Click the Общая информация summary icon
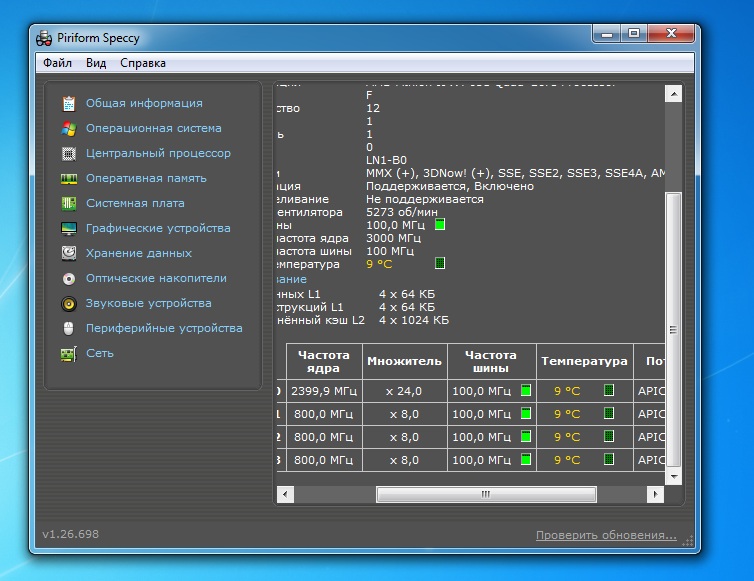754x581 pixels. (x=68, y=103)
